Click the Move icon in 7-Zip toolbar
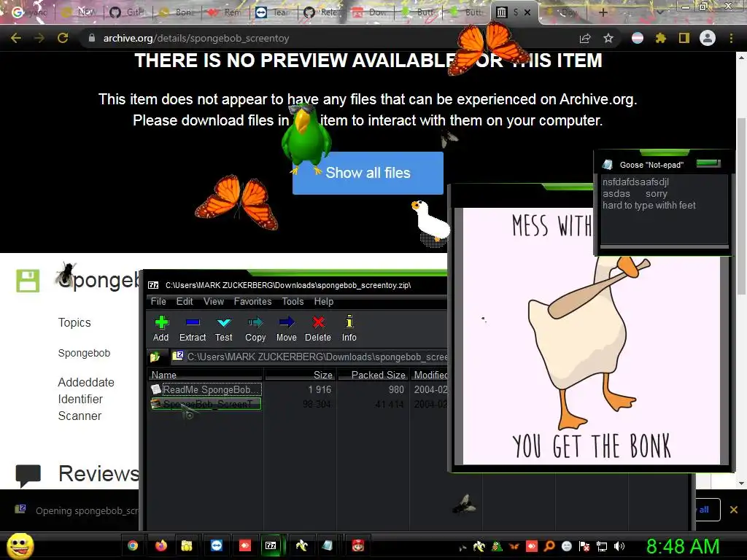The image size is (747, 560). pyautogui.click(x=286, y=323)
